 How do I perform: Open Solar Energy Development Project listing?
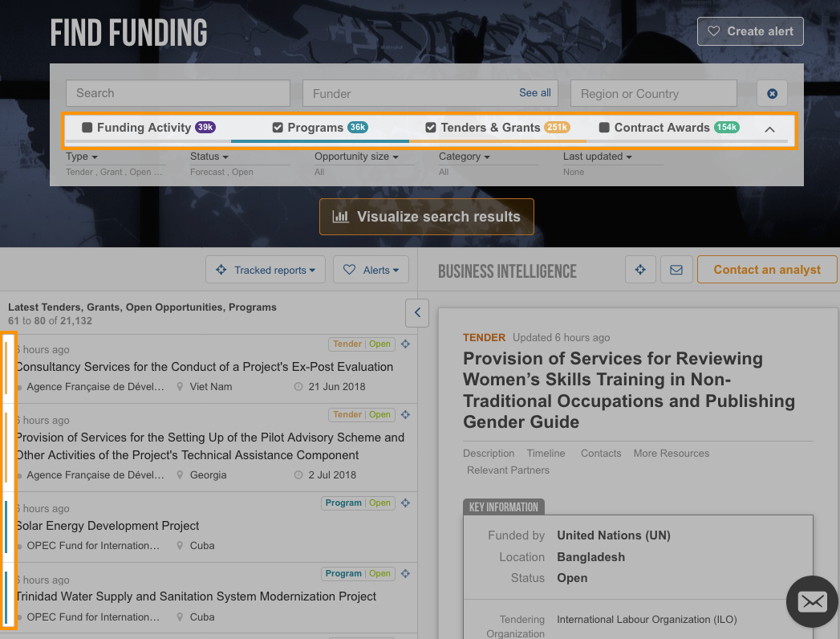108,526
